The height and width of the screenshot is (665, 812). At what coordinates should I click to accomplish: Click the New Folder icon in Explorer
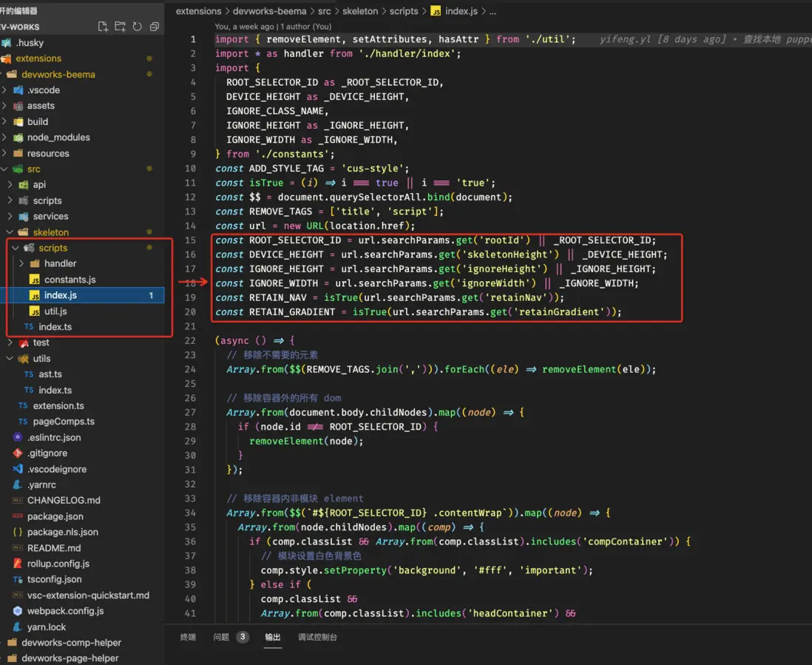click(121, 27)
